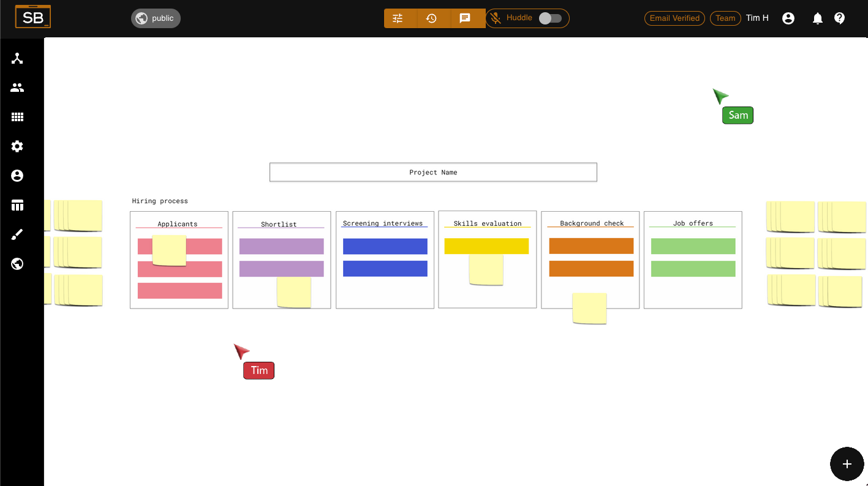Select the top orange bar in Background check
The image size is (868, 486).
pos(591,246)
